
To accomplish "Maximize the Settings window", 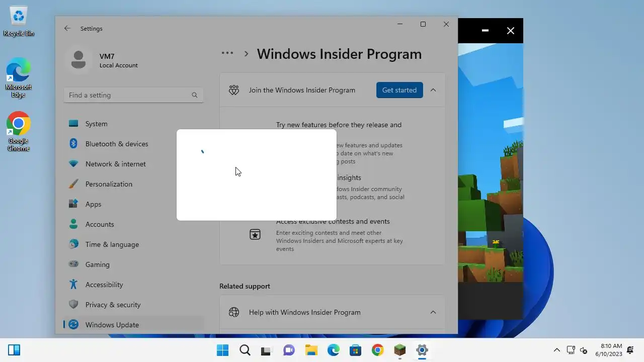I will pyautogui.click(x=423, y=24).
